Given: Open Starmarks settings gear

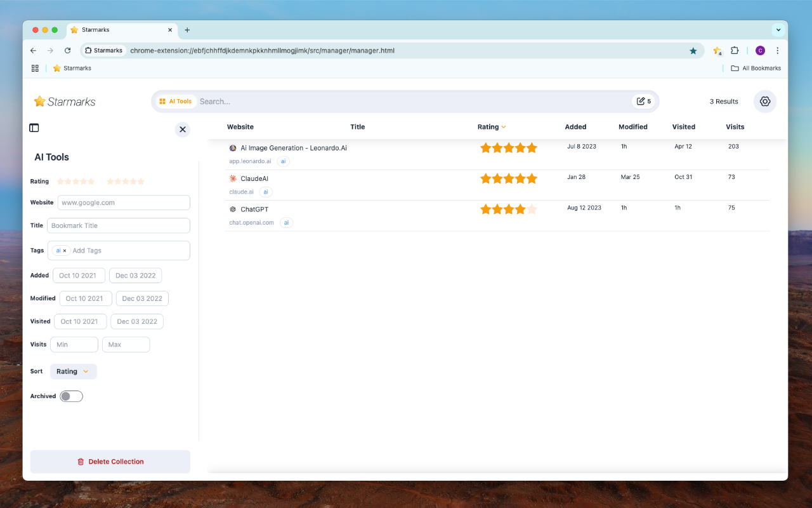Looking at the screenshot, I should 765,102.
